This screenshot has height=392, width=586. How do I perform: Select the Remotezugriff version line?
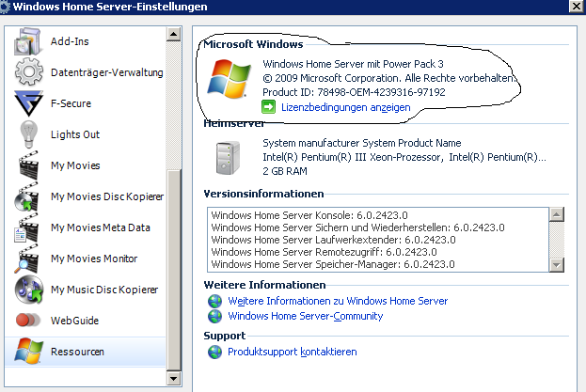point(324,252)
